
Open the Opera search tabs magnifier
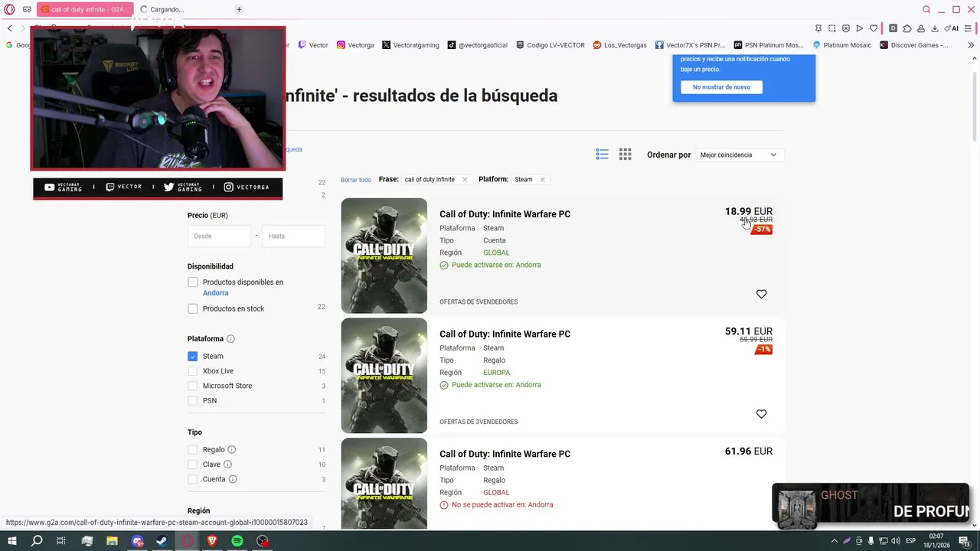926,10
